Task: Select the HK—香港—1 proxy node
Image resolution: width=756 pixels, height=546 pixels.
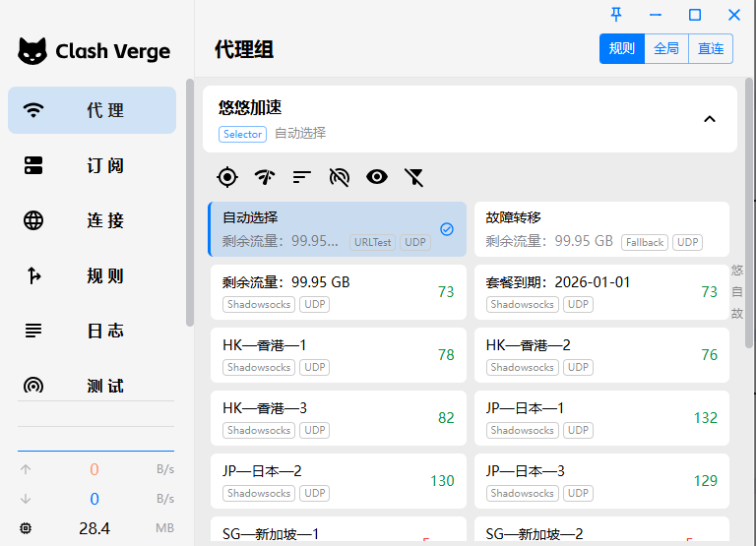Action: 337,355
